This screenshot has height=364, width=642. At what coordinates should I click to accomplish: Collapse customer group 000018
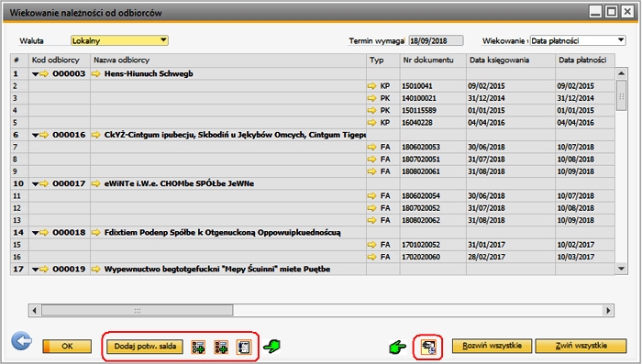[35, 233]
